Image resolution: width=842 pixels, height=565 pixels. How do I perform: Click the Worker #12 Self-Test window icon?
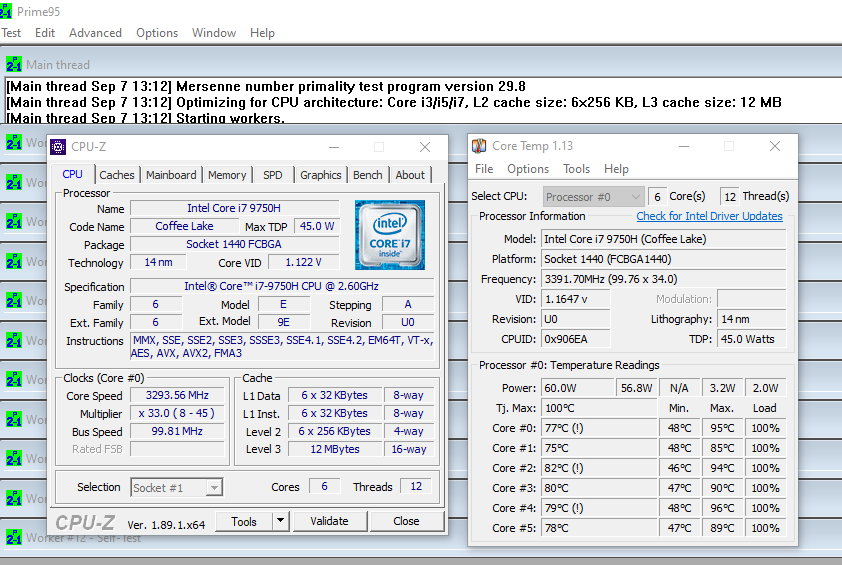pos(13,537)
